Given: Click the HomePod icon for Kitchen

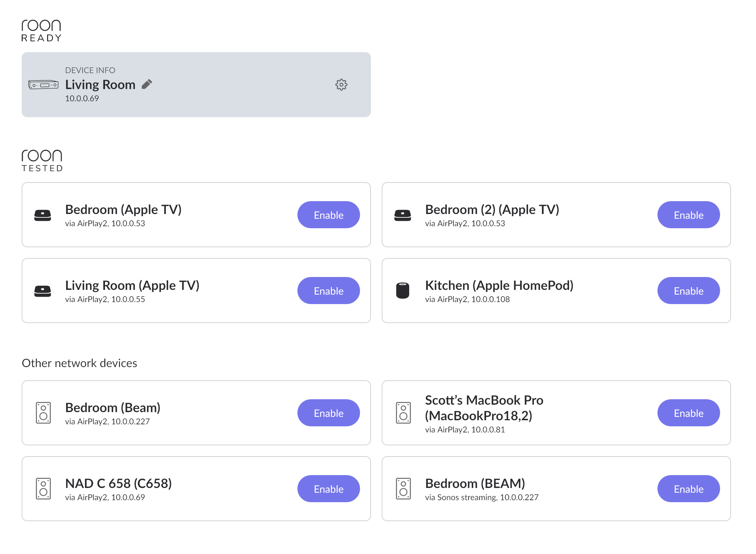Looking at the screenshot, I should tap(403, 291).
